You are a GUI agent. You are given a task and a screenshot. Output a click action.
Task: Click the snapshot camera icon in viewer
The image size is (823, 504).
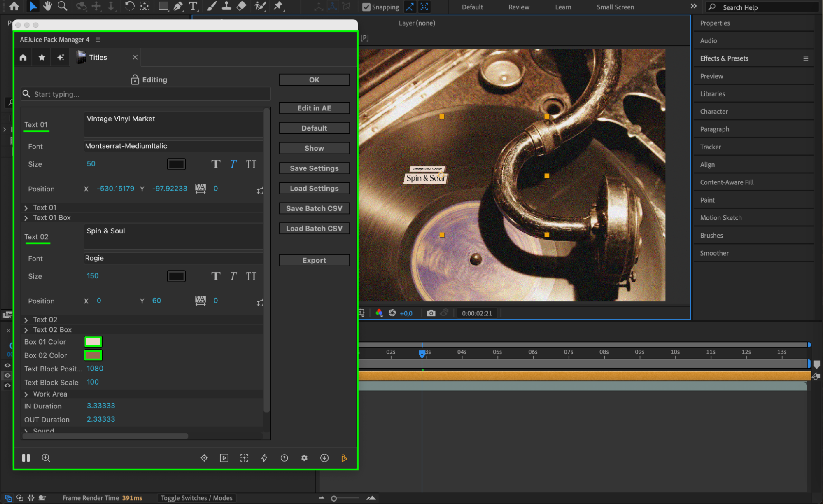click(x=431, y=313)
